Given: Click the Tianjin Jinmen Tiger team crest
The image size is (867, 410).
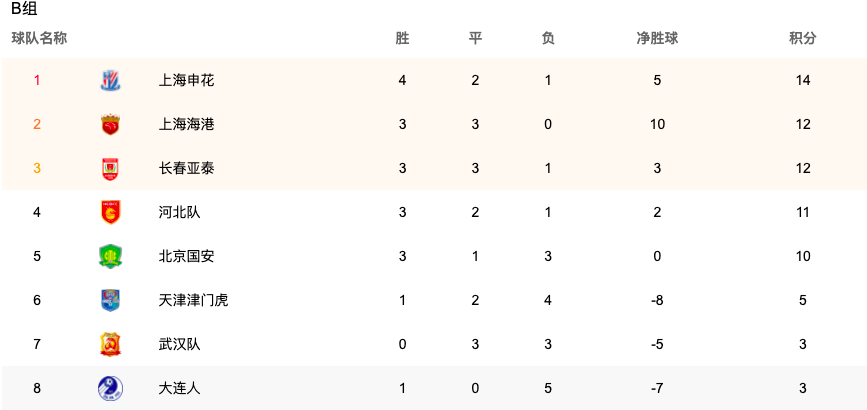Looking at the screenshot, I should pos(110,300).
